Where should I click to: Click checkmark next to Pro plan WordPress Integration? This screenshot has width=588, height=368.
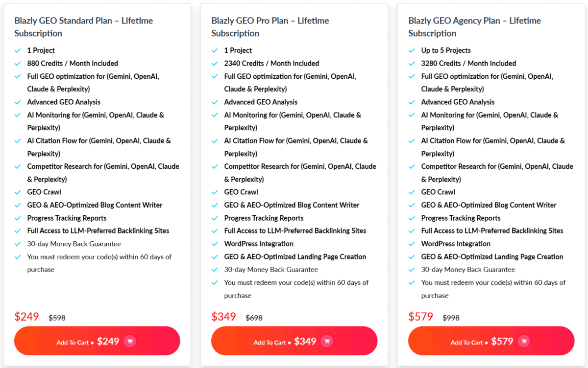215,244
